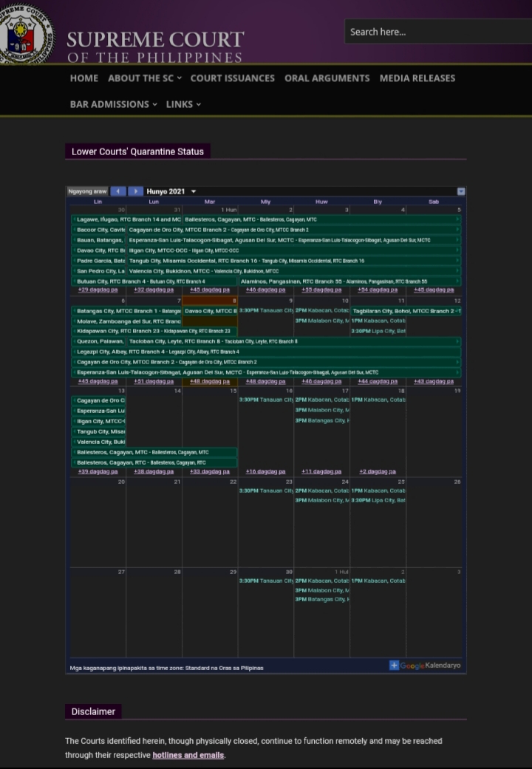Open the Media Releases page
This screenshot has height=769, width=532.
417,78
